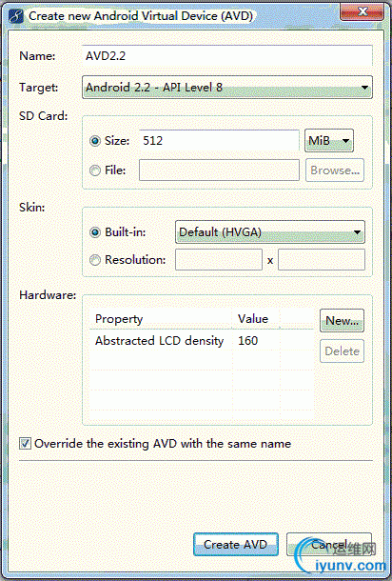Click the Value column header

(255, 319)
